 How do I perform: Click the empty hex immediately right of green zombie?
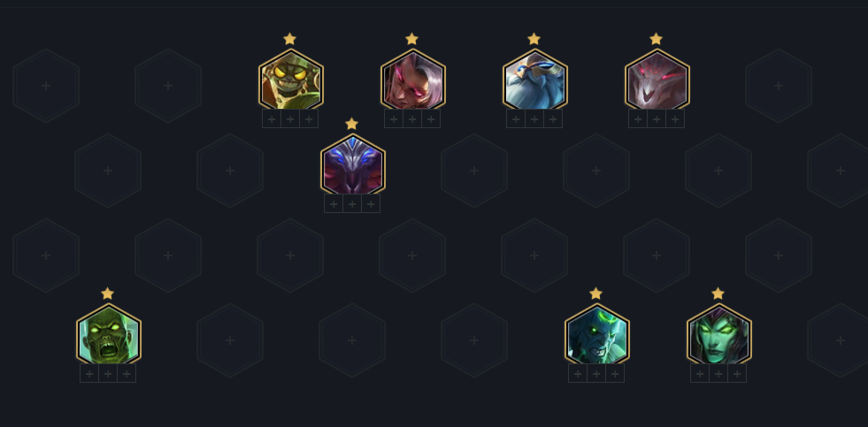tap(230, 340)
